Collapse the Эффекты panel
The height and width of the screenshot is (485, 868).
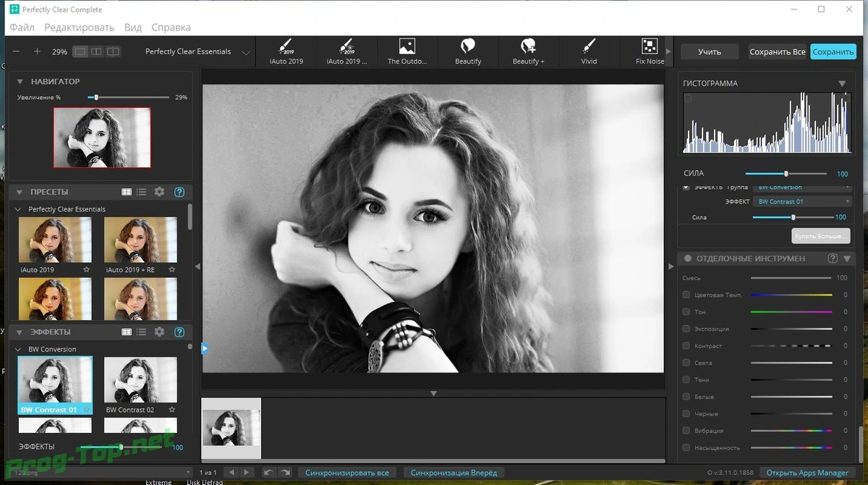point(20,332)
